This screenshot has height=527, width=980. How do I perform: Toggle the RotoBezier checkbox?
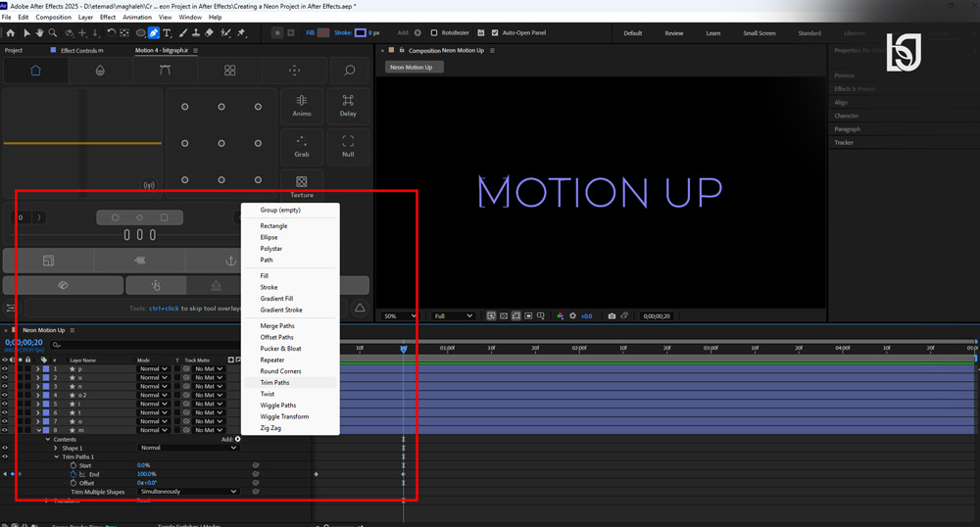[434, 33]
